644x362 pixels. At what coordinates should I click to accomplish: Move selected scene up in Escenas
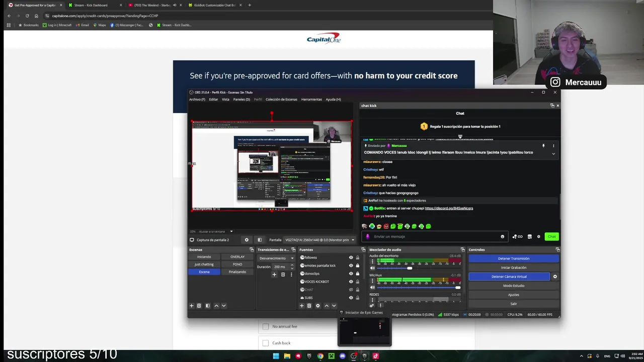pyautogui.click(x=216, y=306)
